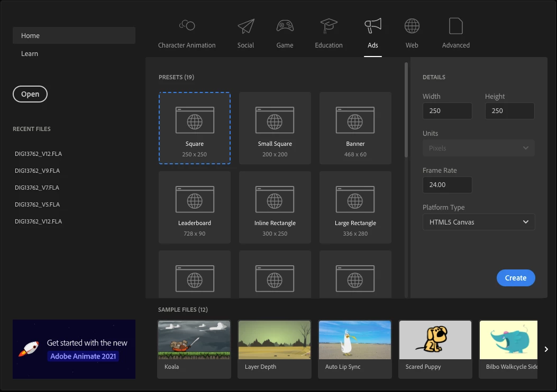Screen dimensions: 557x392
Task: Click the Ads megaphone icon
Action: point(372,25)
